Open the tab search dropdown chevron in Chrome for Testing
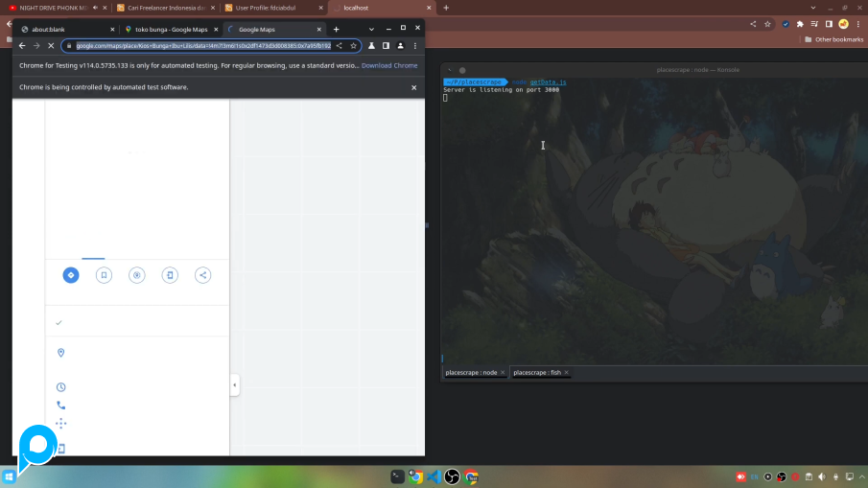This screenshot has height=488, width=868. (371, 29)
